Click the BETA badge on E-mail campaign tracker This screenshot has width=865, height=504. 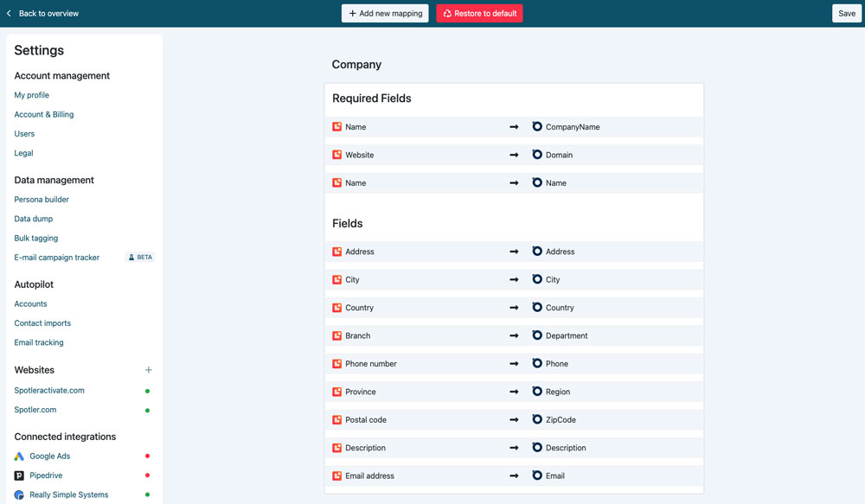(x=140, y=258)
